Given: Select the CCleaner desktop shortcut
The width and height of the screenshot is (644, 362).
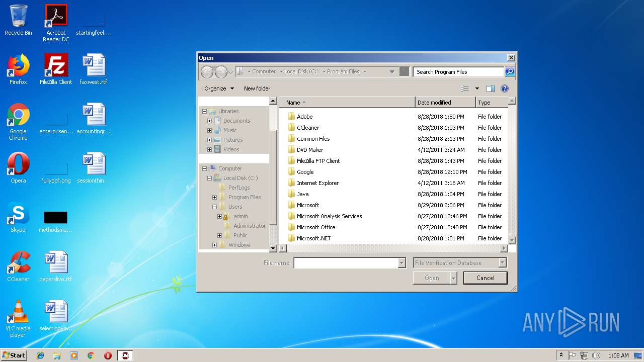Looking at the screenshot, I should point(18,267).
